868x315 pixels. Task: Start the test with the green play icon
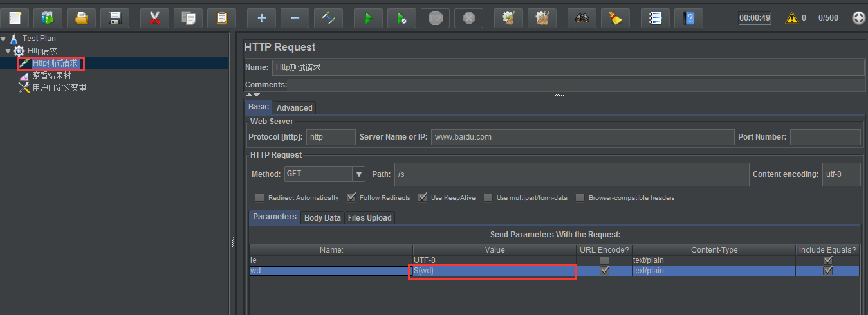368,18
